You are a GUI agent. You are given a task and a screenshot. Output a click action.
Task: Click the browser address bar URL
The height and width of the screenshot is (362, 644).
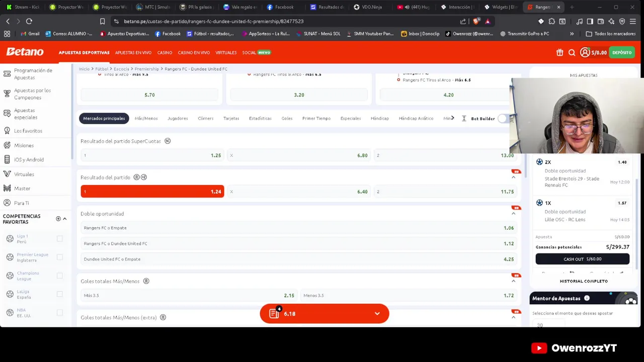coord(214,21)
